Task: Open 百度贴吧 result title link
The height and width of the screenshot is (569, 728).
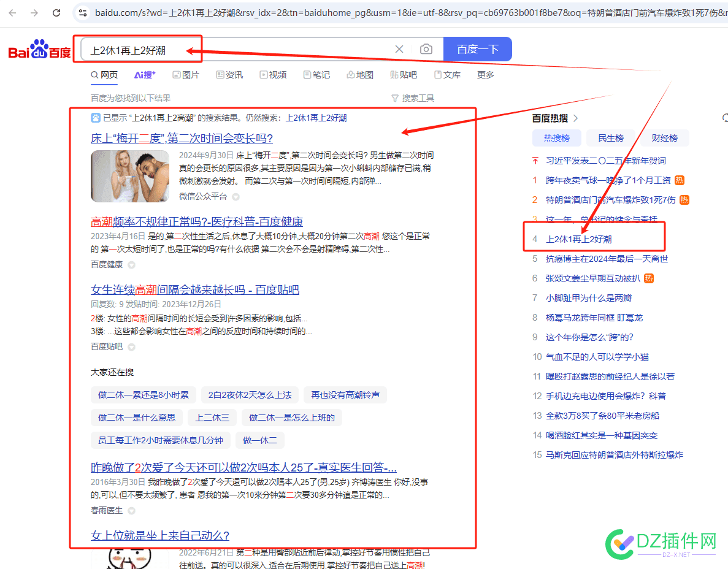Action: 195,289
